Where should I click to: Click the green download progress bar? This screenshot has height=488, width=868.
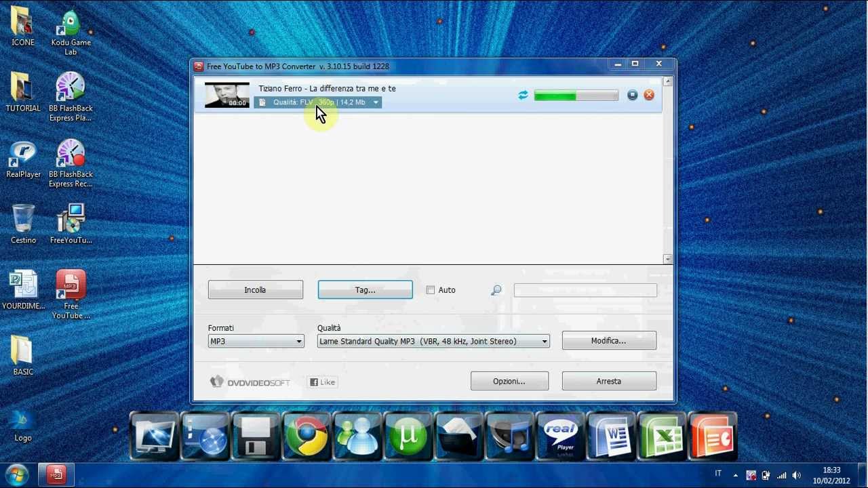576,96
